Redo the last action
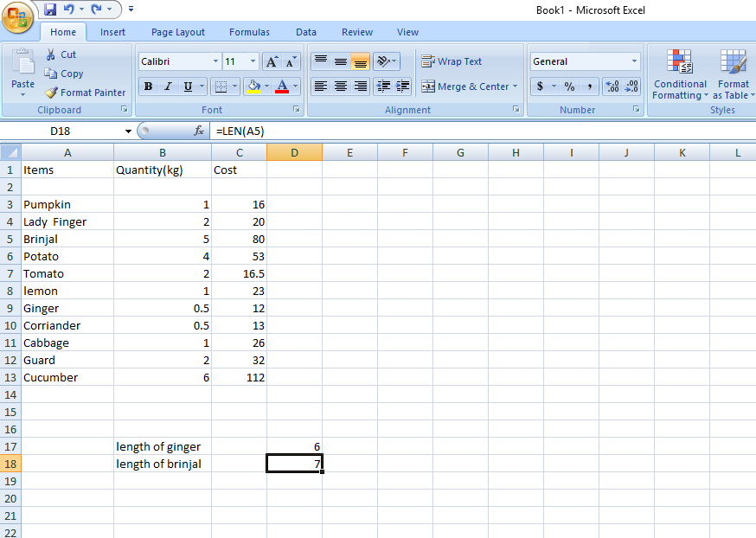Screen dimensions: 756x538 coord(96,10)
